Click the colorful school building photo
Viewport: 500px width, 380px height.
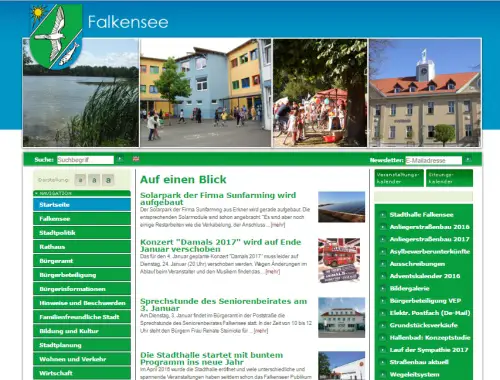click(205, 93)
